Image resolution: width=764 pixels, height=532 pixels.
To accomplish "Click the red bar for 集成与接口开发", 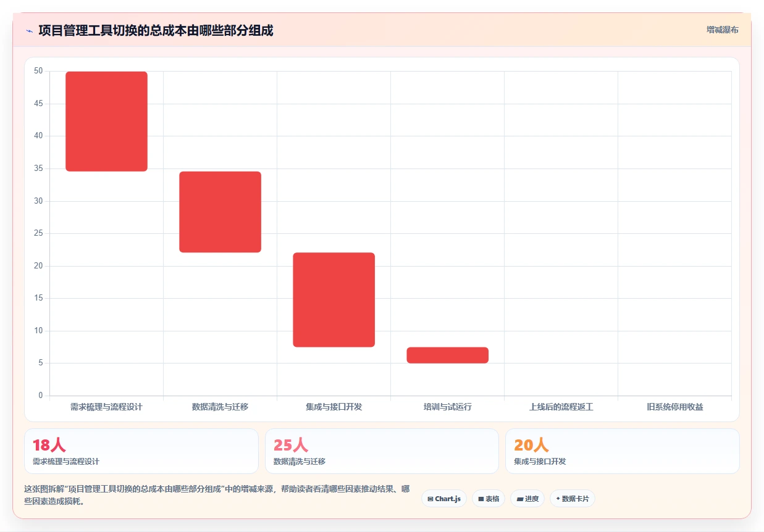I will [x=334, y=300].
